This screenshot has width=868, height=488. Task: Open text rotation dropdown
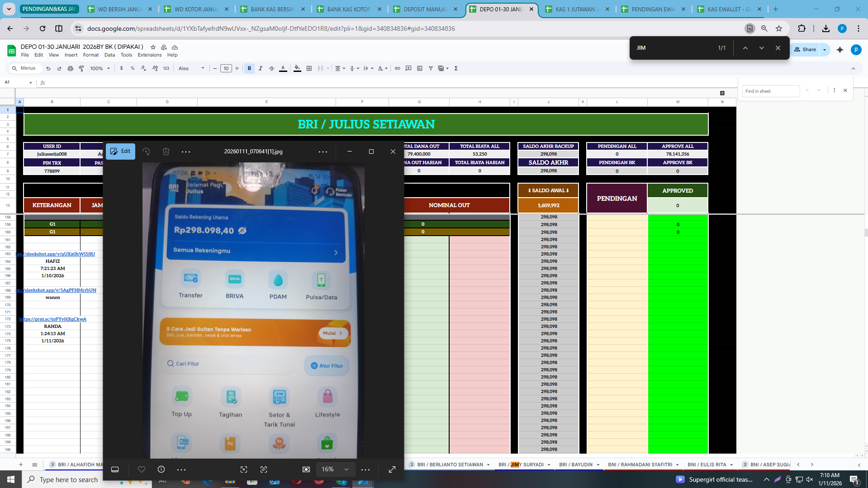383,68
